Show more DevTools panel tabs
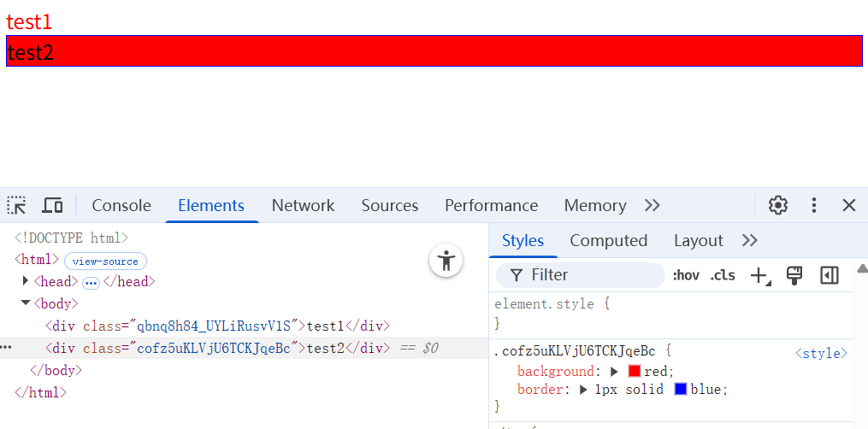The width and height of the screenshot is (868, 429). pyautogui.click(x=652, y=205)
